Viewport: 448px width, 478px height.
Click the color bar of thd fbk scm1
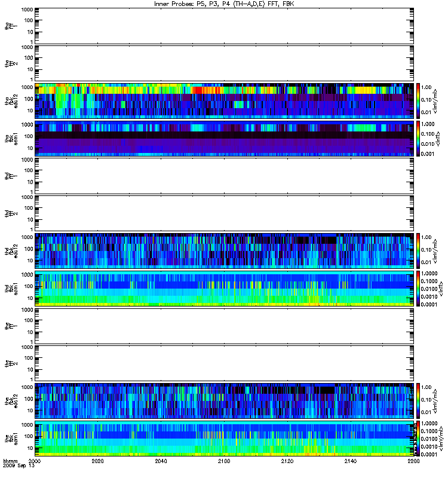click(x=418, y=289)
